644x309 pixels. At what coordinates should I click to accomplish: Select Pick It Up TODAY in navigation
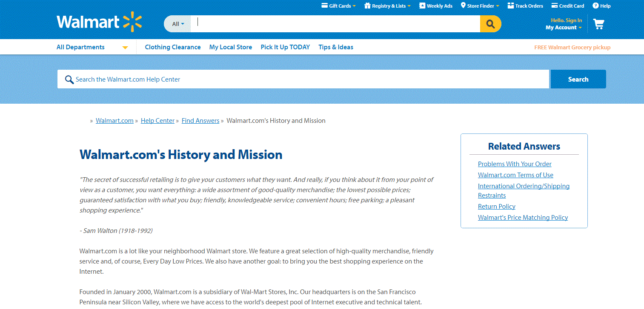[x=285, y=47]
